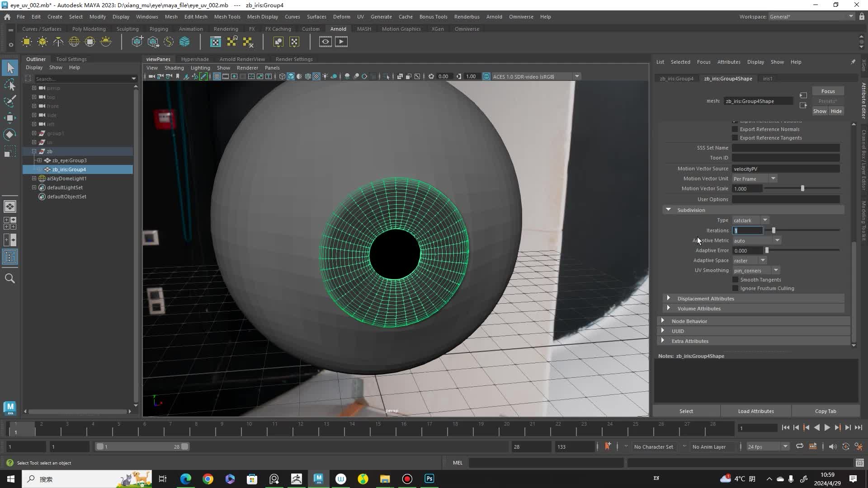
Task: Enable the Ignore Frustum Culling checkbox
Action: (735, 288)
